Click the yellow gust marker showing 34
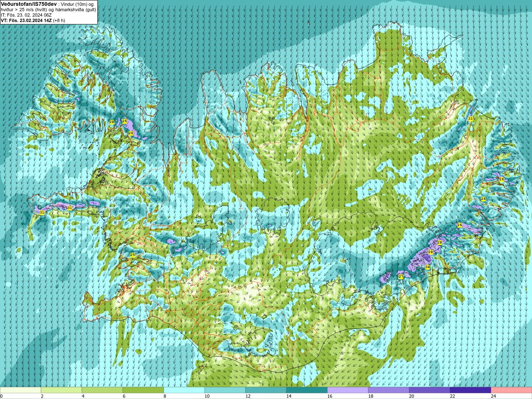The width and height of the screenshot is (532, 399). [x=427, y=267]
